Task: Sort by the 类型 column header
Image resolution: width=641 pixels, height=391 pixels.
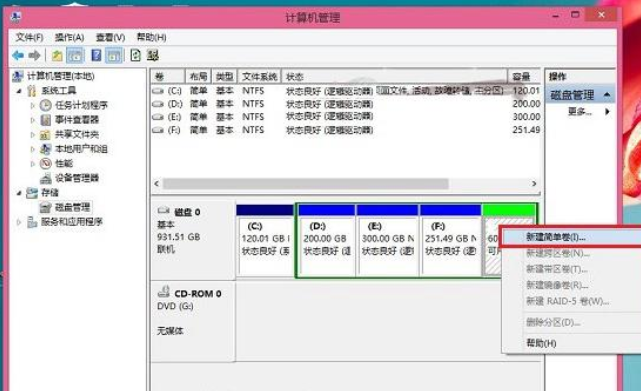Action: click(224, 76)
